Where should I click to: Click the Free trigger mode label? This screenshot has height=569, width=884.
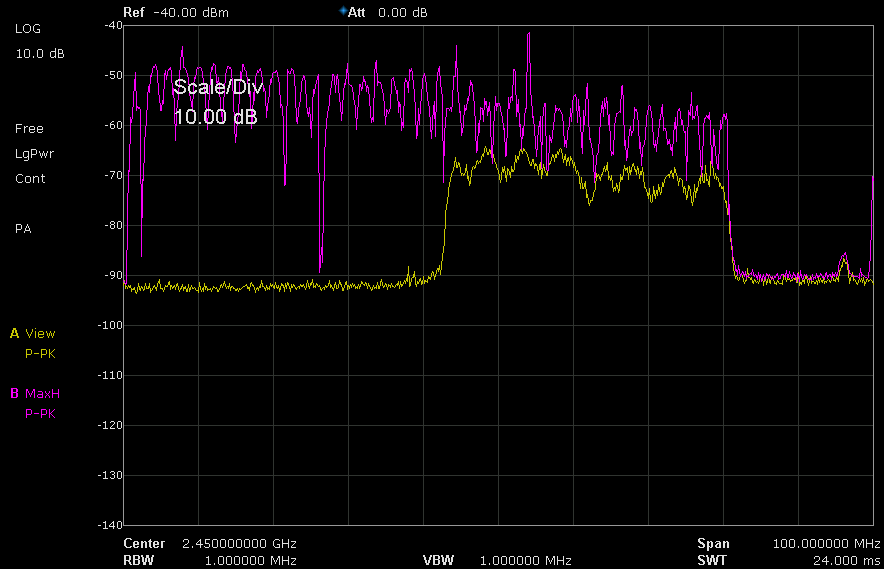point(29,129)
